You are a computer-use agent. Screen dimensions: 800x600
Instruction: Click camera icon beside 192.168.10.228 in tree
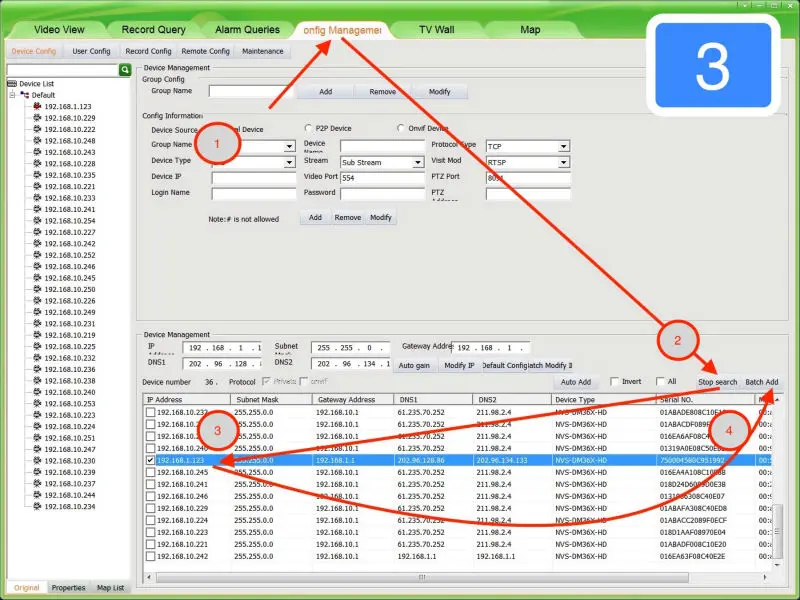(x=37, y=163)
